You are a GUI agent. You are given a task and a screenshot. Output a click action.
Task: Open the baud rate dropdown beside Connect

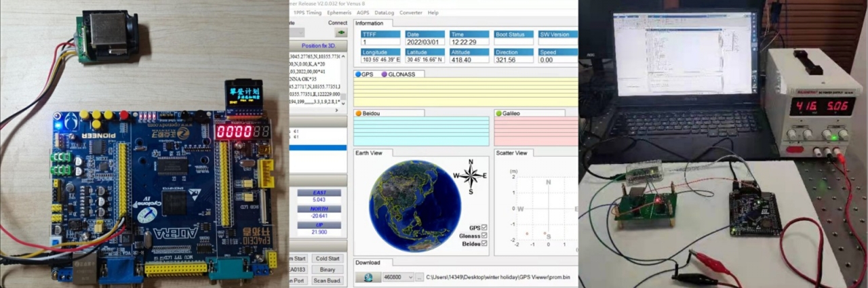coord(298,33)
